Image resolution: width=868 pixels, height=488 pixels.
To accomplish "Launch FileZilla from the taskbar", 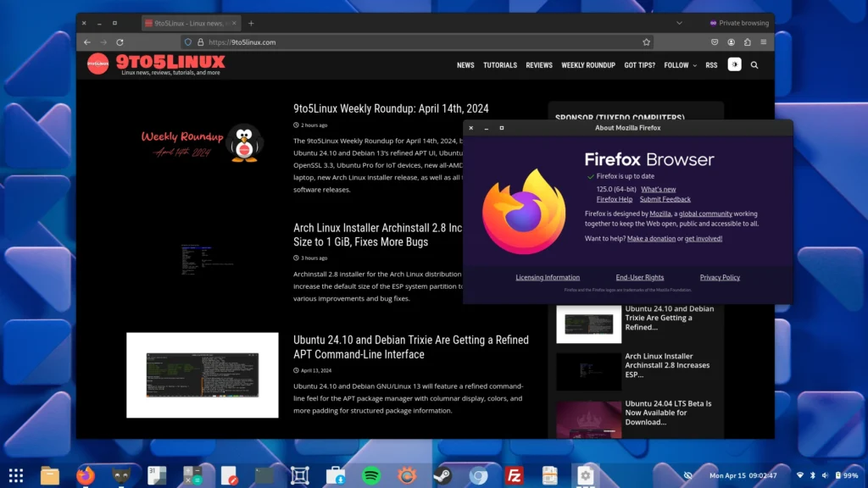I will (x=514, y=475).
